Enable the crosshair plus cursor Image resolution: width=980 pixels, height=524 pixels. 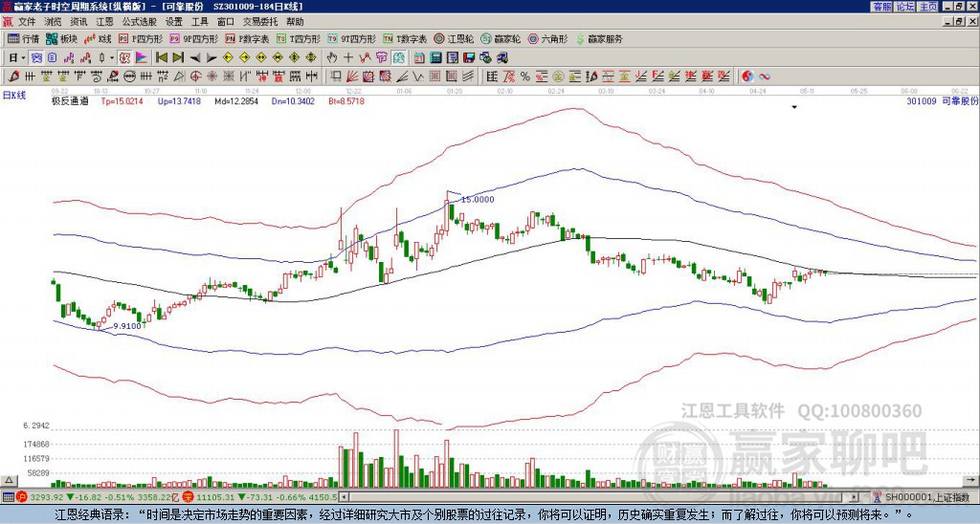coord(348,58)
